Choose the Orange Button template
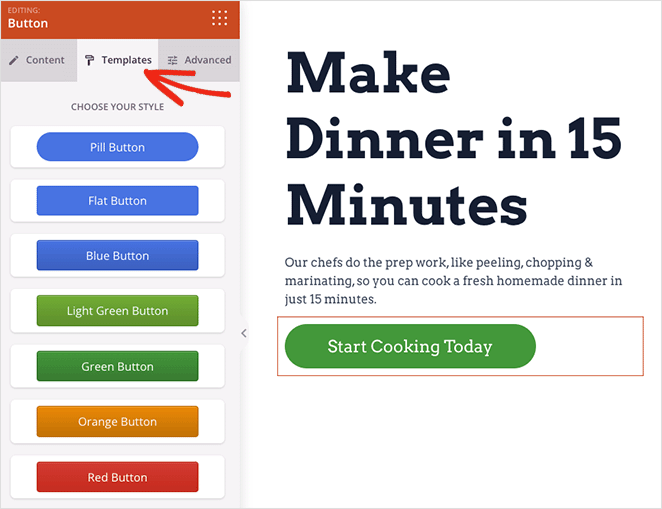Image resolution: width=662 pixels, height=509 pixels. pyautogui.click(x=117, y=421)
